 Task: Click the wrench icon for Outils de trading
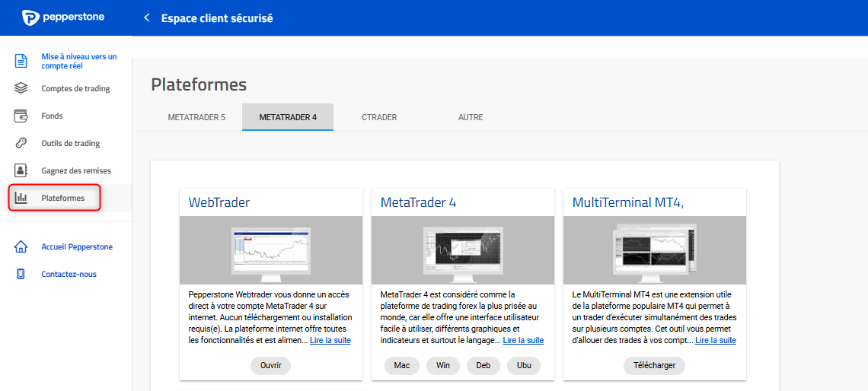[x=21, y=143]
